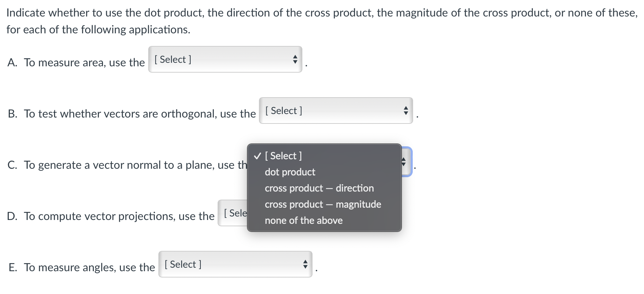Open the dropdown for question B orthogonality test

coord(335,111)
